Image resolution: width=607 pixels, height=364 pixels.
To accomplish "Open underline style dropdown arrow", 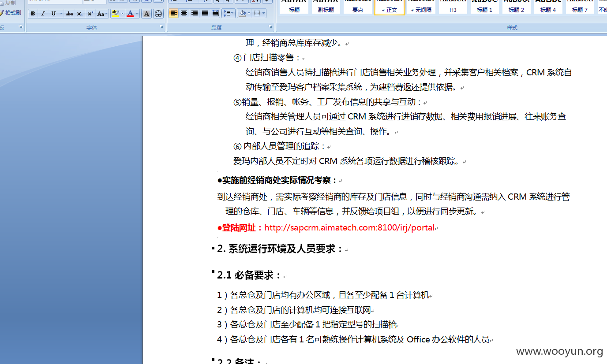I will tap(61, 14).
